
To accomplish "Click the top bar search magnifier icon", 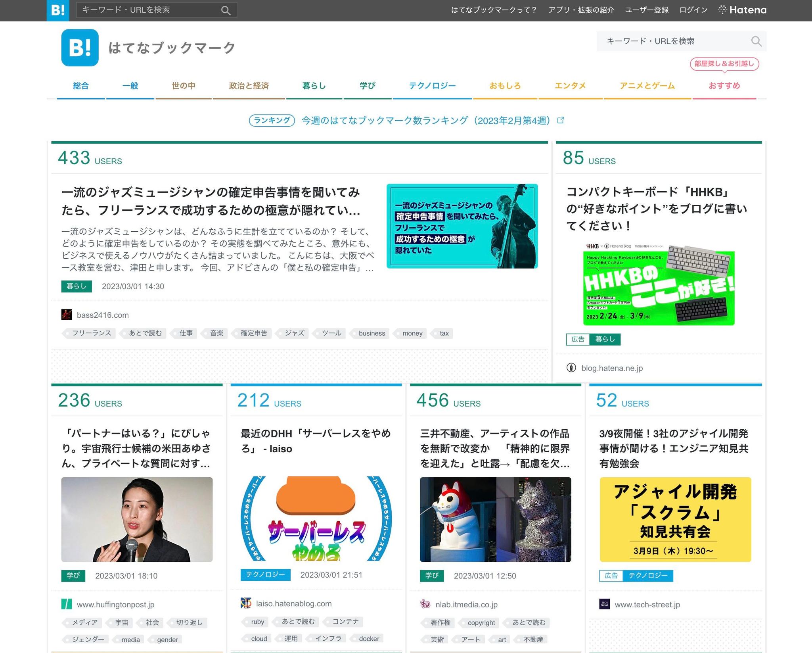I will 226,10.
